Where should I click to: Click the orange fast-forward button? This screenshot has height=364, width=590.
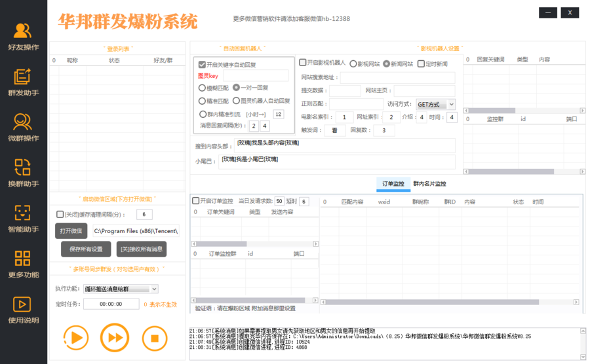115,338
